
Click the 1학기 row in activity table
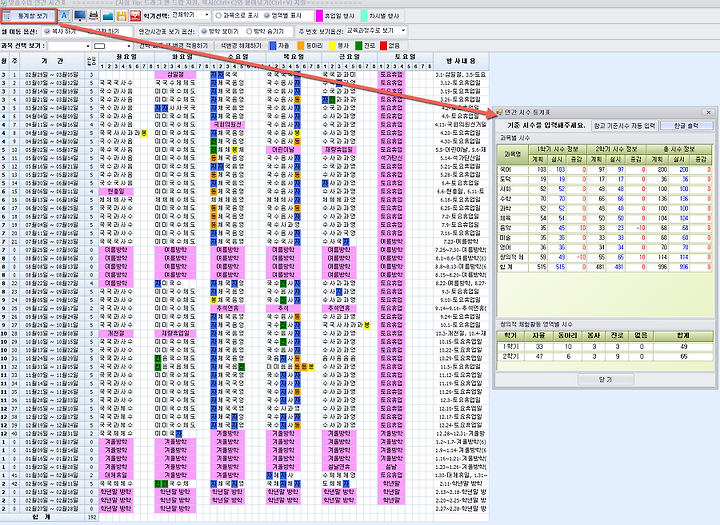[604, 347]
